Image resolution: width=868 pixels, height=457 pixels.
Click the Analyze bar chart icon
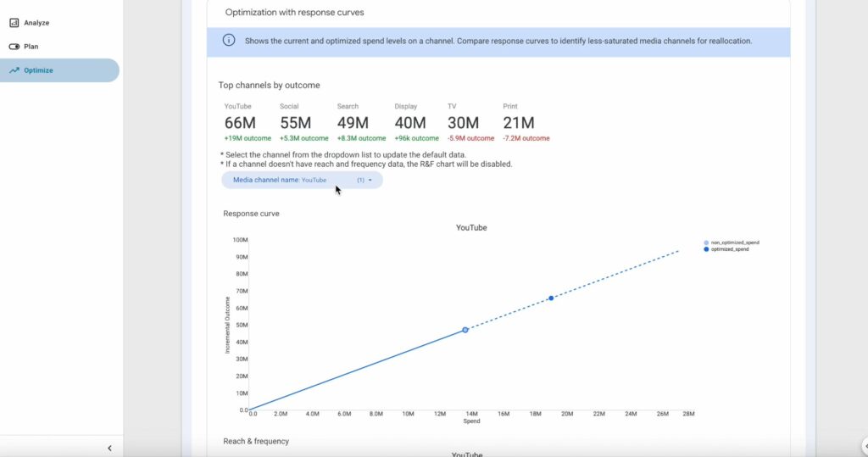coord(14,23)
